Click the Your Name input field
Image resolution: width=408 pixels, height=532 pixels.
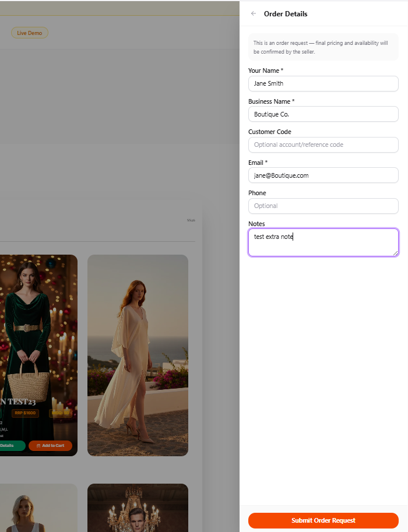[323, 83]
